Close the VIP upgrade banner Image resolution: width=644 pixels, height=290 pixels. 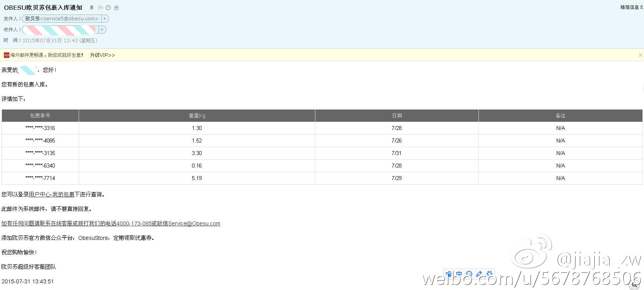coord(640,55)
